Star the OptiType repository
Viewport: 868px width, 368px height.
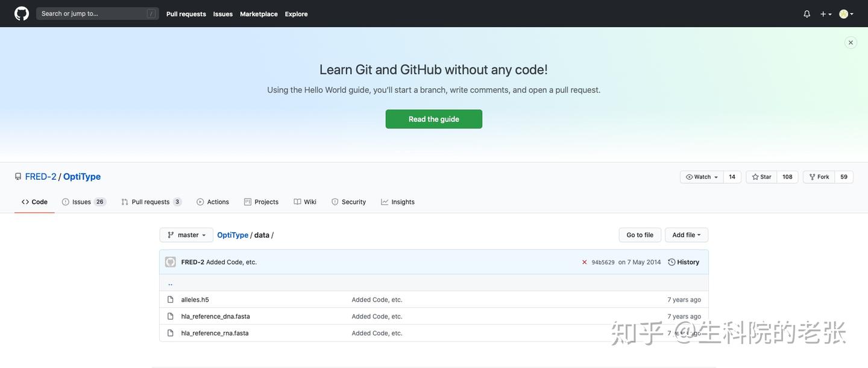(761, 177)
